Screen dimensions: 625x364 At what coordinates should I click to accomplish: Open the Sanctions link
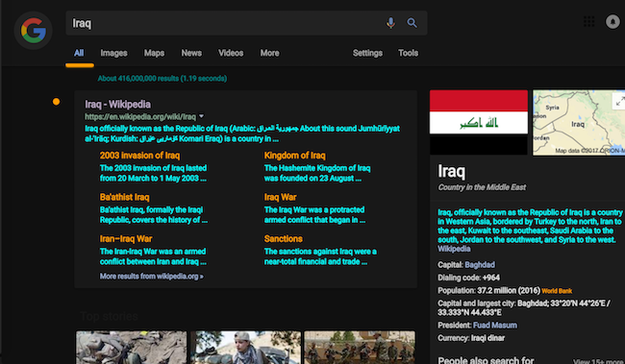point(283,239)
